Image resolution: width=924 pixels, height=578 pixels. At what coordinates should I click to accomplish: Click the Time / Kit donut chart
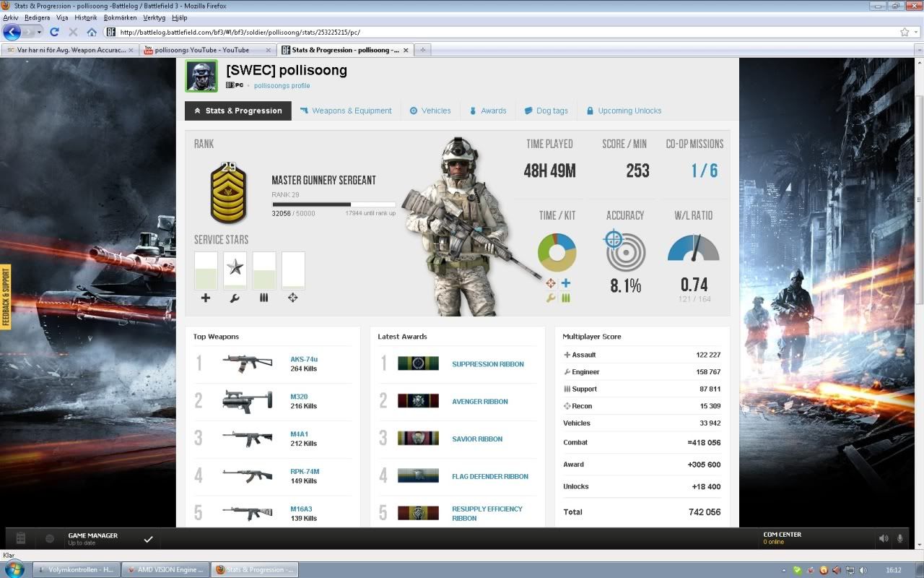[x=557, y=252]
